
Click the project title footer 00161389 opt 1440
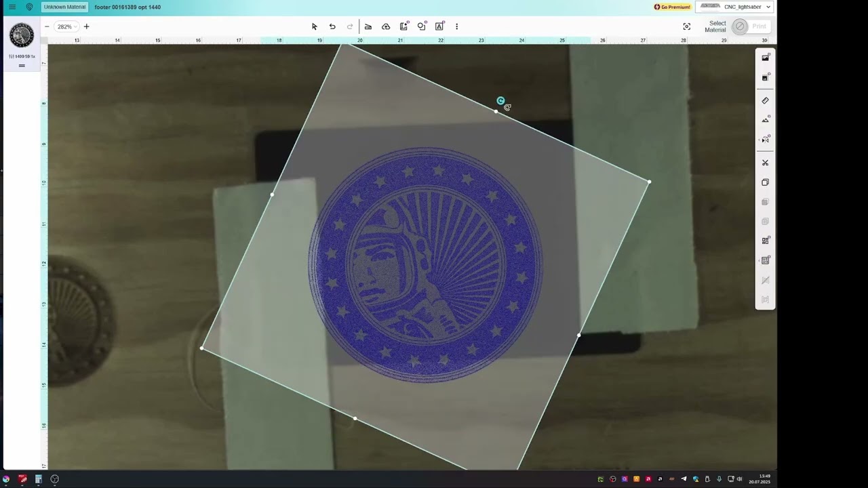pyautogui.click(x=127, y=7)
